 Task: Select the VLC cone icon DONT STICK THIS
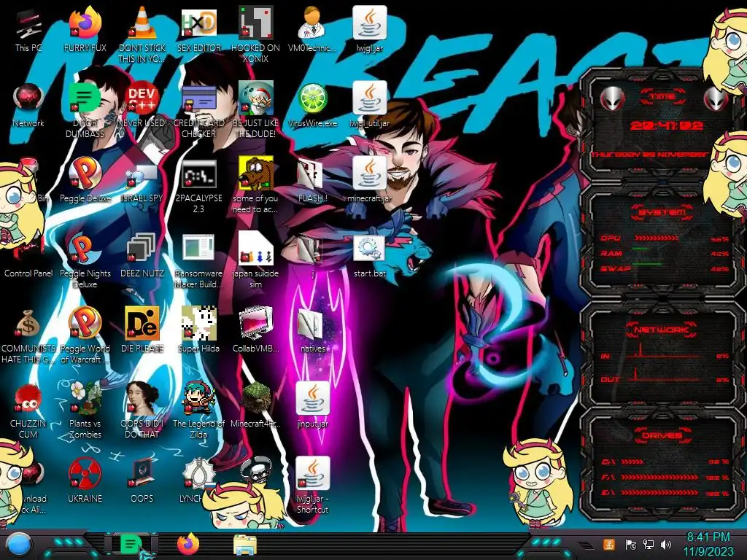142,23
